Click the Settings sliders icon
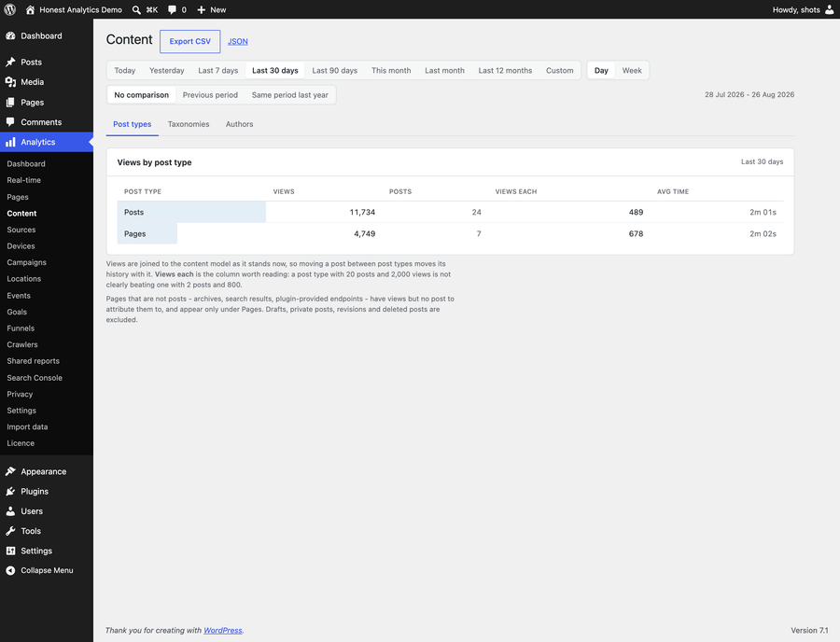This screenshot has width=840, height=642. (x=10, y=551)
